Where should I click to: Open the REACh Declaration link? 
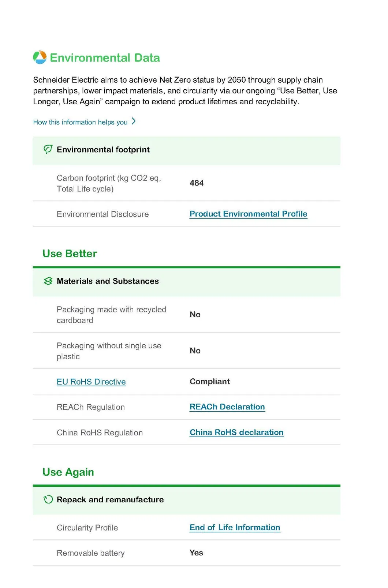227,407
